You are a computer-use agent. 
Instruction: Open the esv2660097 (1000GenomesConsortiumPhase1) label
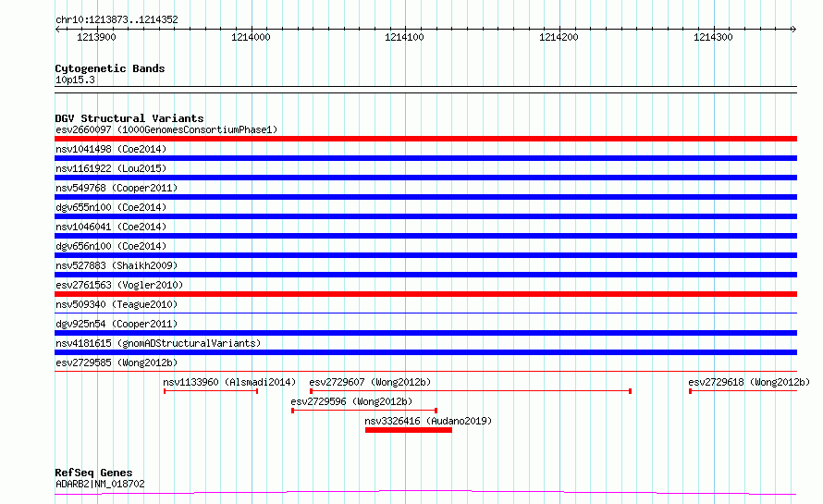click(x=166, y=129)
